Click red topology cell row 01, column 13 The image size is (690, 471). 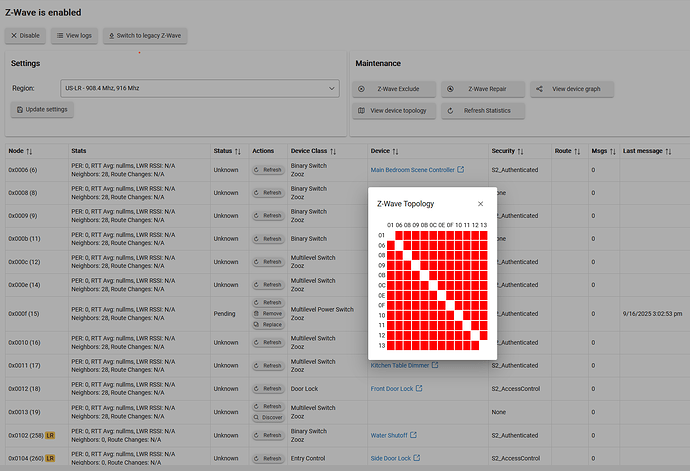(484, 236)
